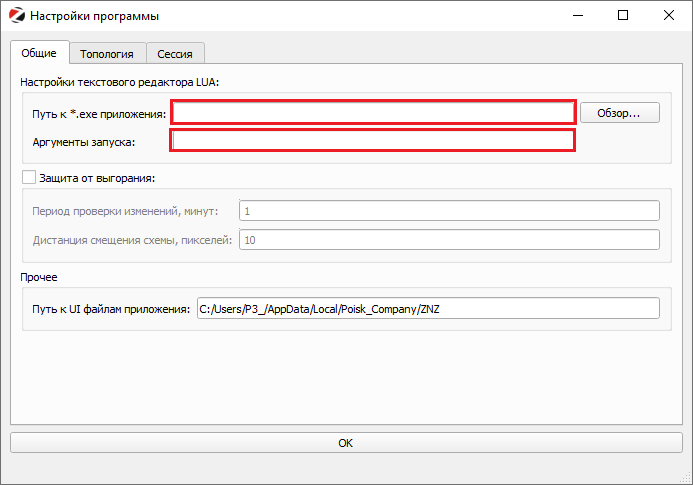Click the Период проверки изменений field

pos(448,211)
